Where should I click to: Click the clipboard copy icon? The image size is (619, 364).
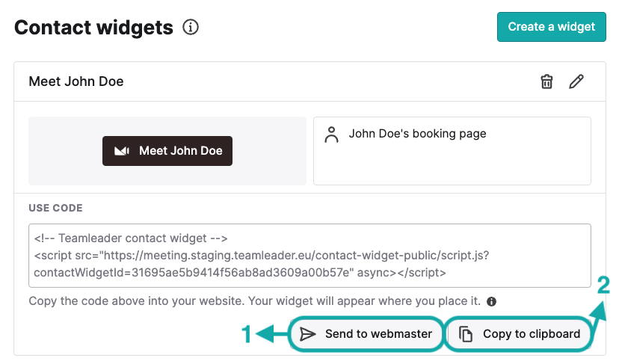click(x=466, y=334)
